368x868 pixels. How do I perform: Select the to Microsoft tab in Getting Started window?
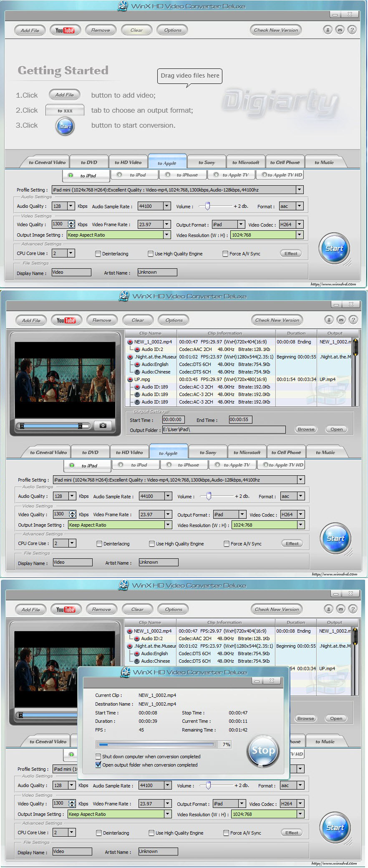click(x=246, y=162)
